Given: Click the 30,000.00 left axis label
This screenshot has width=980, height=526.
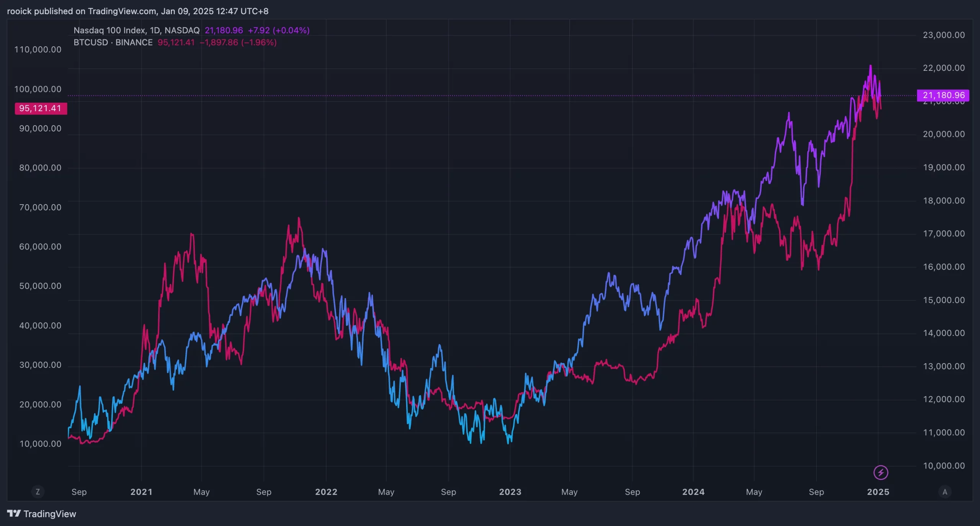Looking at the screenshot, I should click(x=40, y=365).
